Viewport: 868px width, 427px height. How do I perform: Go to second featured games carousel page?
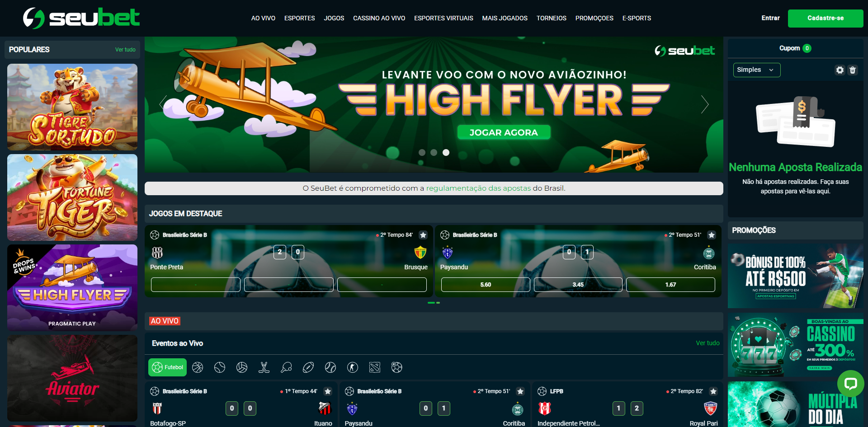point(438,303)
